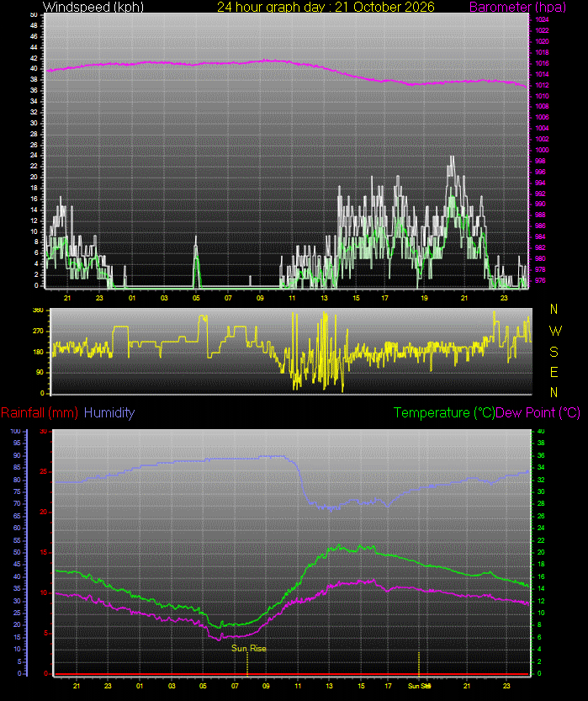This screenshot has width=588, height=701.
Task: Click the 50 humidity axis value
Action: pos(17,553)
